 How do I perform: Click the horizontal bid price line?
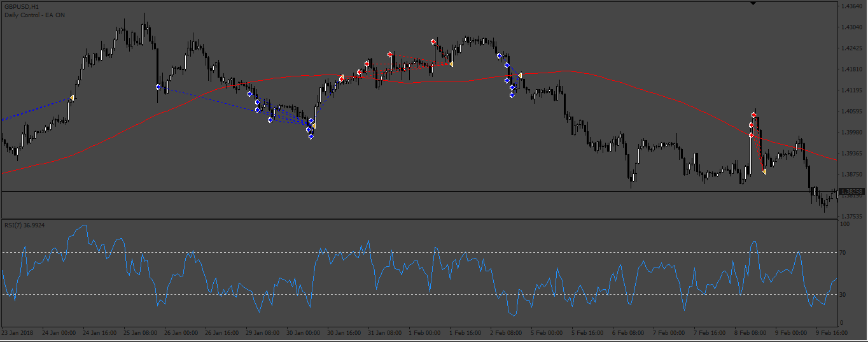[420, 191]
